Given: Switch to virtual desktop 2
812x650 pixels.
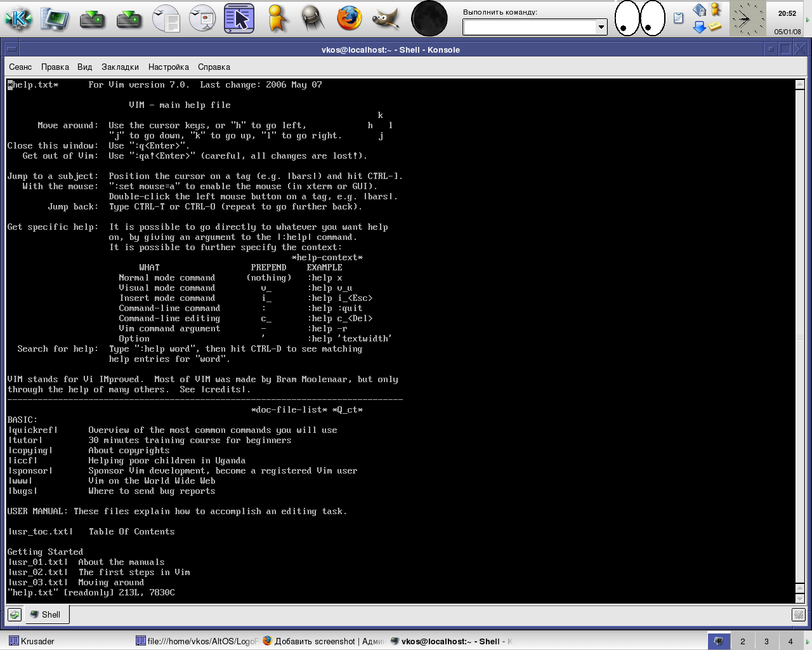Looking at the screenshot, I should 743,641.
